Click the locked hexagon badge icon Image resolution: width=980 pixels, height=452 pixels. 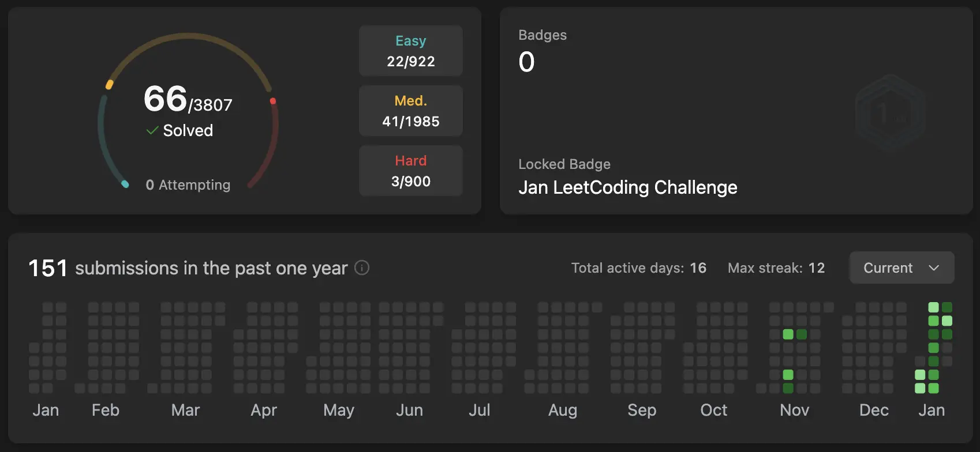point(891,114)
